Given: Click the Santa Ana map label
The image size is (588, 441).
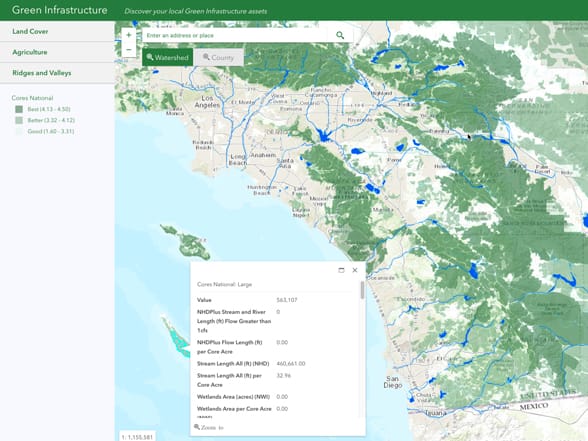Looking at the screenshot, I should [285, 163].
